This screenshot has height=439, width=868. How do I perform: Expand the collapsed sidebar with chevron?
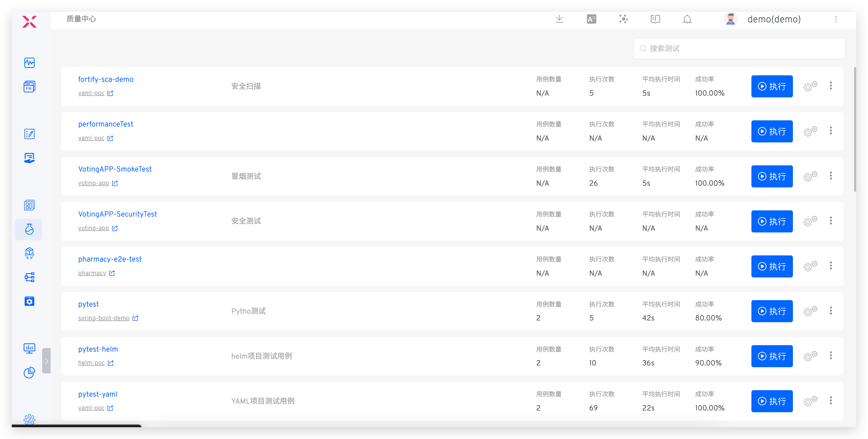[x=47, y=361]
